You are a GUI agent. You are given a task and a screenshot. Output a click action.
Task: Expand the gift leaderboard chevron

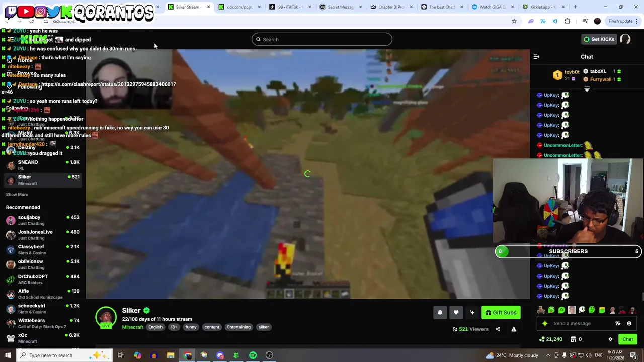pyautogui.click(x=587, y=89)
